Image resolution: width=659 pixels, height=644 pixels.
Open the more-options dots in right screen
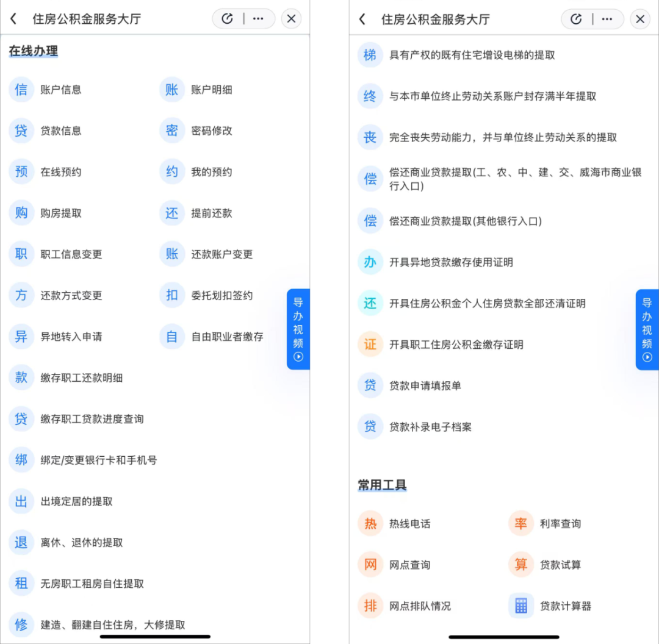pos(607,20)
